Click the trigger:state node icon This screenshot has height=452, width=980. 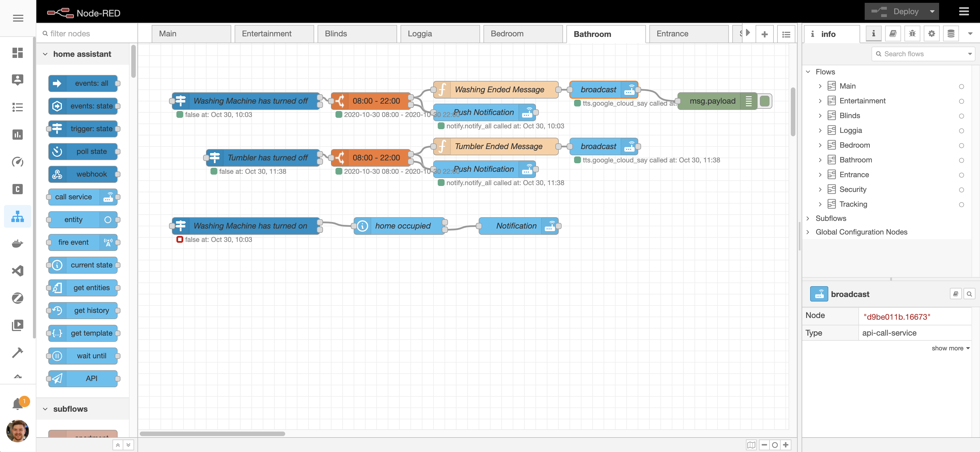click(57, 129)
